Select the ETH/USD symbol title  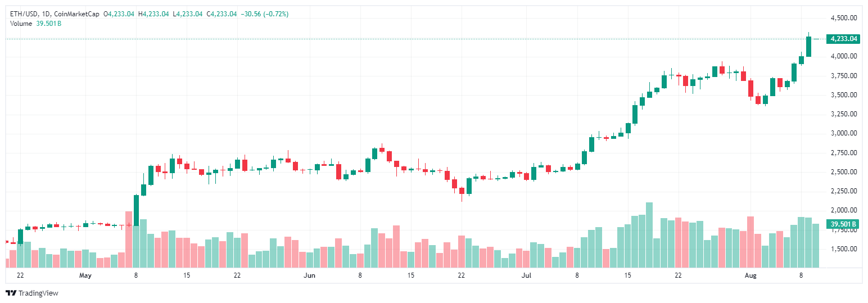point(25,13)
